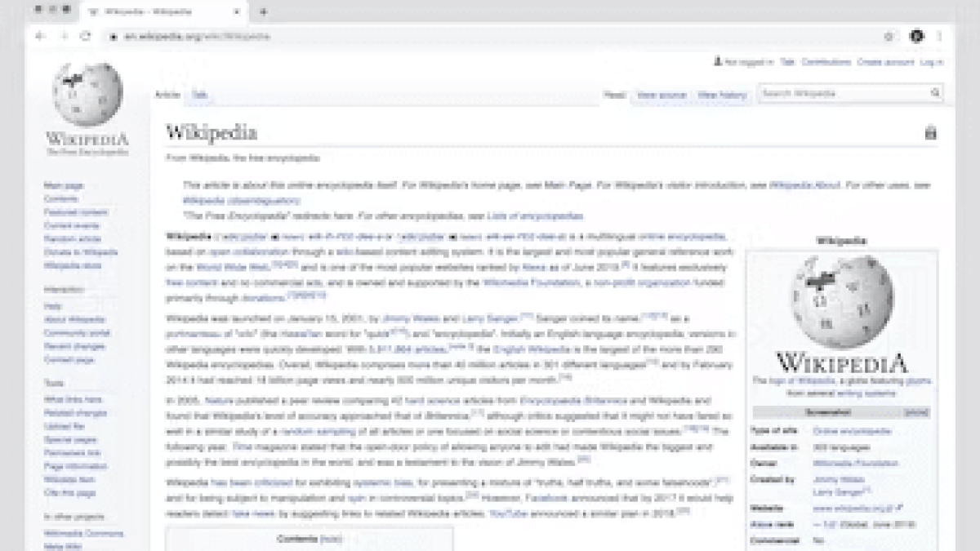The width and height of the screenshot is (980, 551).
Task: Open Special pages link
Action: click(69, 439)
